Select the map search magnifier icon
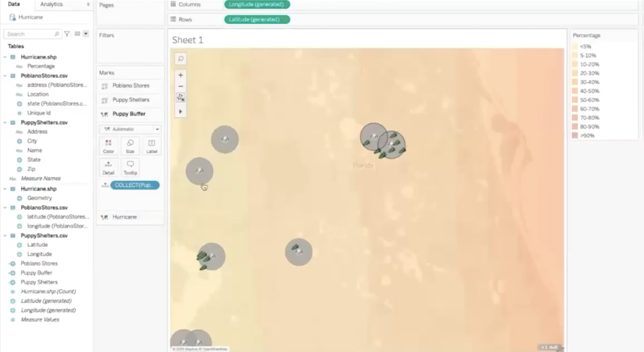The image size is (644, 352). (180, 58)
